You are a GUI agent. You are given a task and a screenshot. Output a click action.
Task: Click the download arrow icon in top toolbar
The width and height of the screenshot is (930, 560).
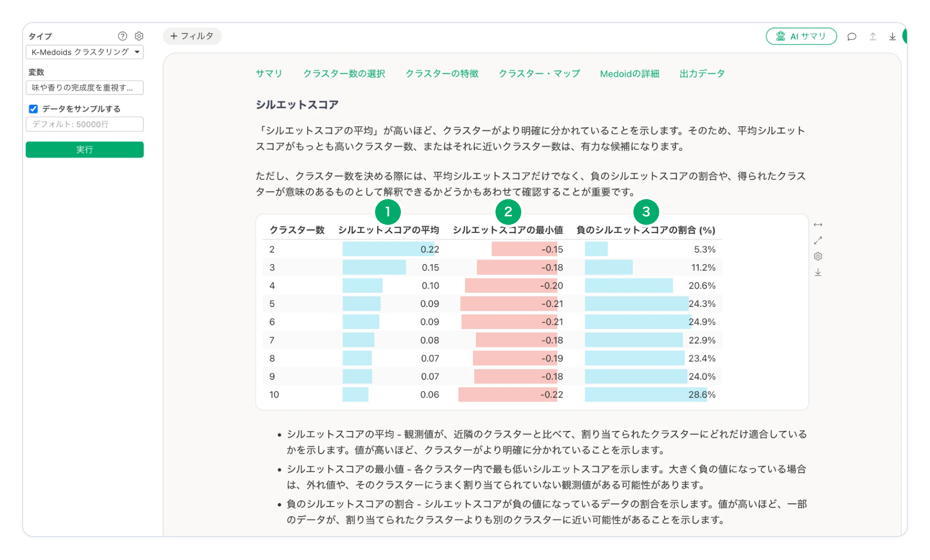[892, 36]
